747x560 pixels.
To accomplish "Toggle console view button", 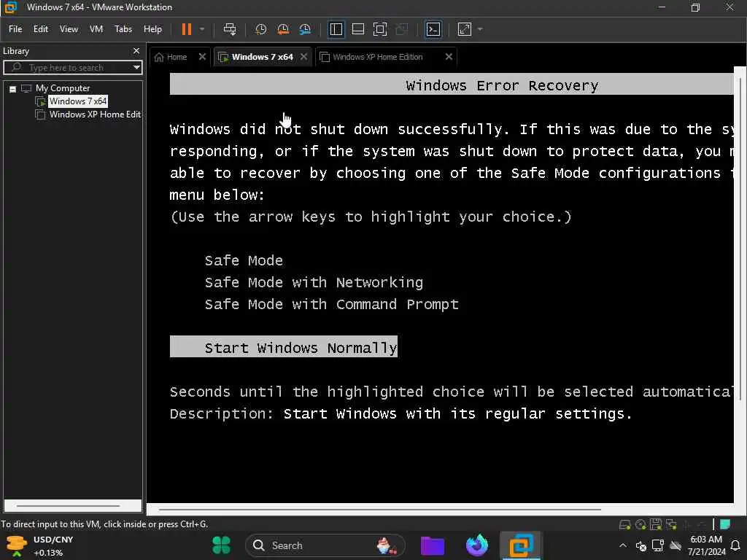I will (433, 29).
